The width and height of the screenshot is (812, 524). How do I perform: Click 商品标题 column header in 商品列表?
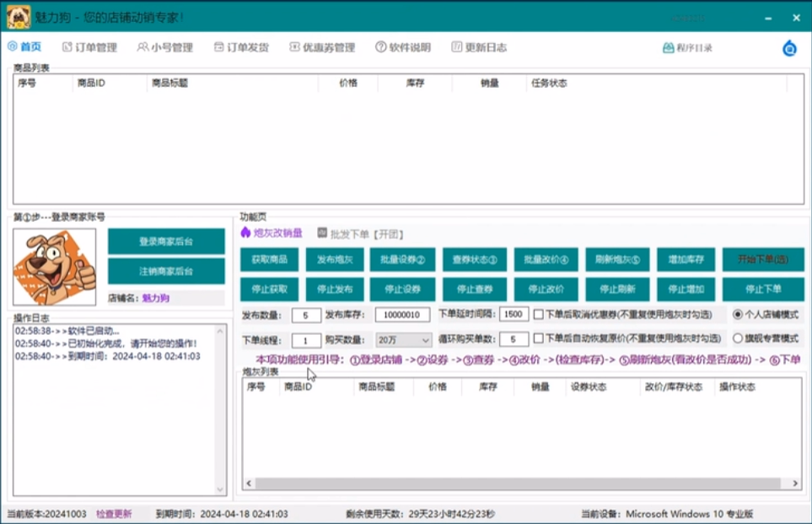pos(169,83)
